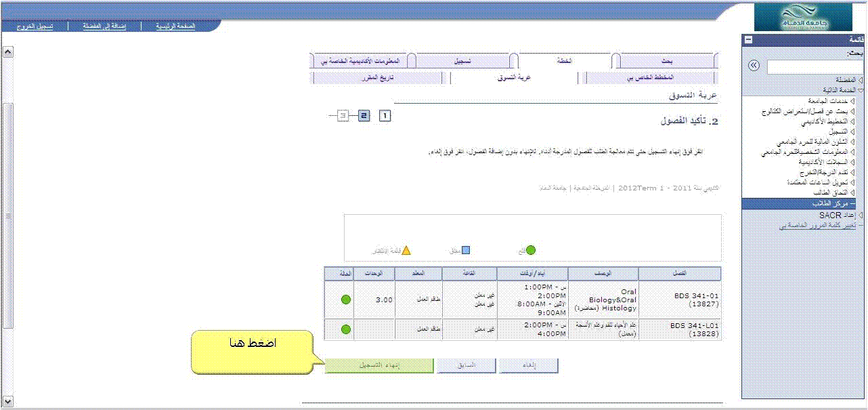Click the menu search go arrow icon
868x410 pixels.
click(x=754, y=66)
